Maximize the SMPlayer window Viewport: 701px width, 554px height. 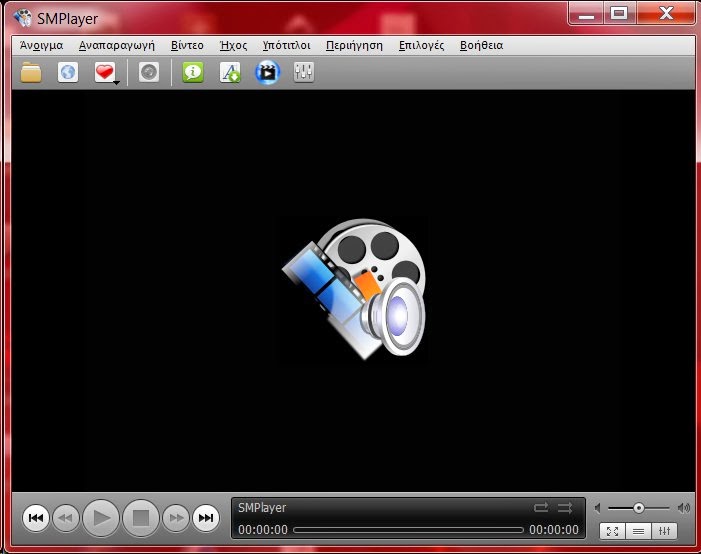point(619,13)
